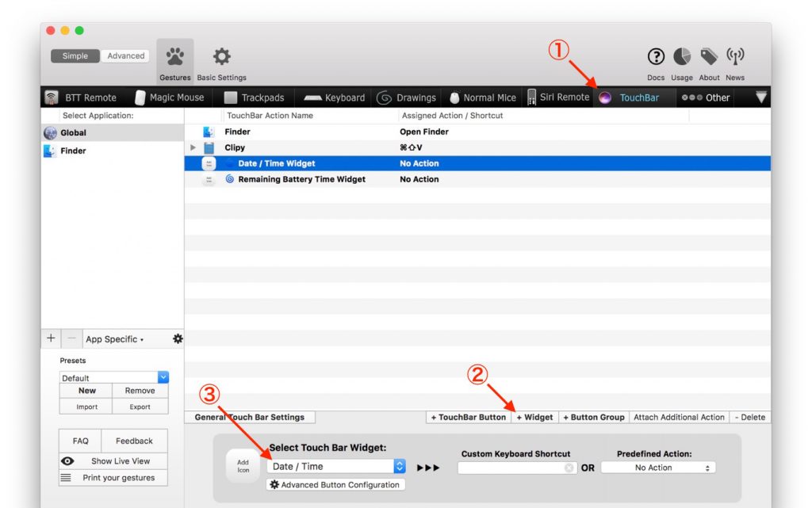
Task: Expand the Clipy group row
Action: pyautogui.click(x=193, y=147)
